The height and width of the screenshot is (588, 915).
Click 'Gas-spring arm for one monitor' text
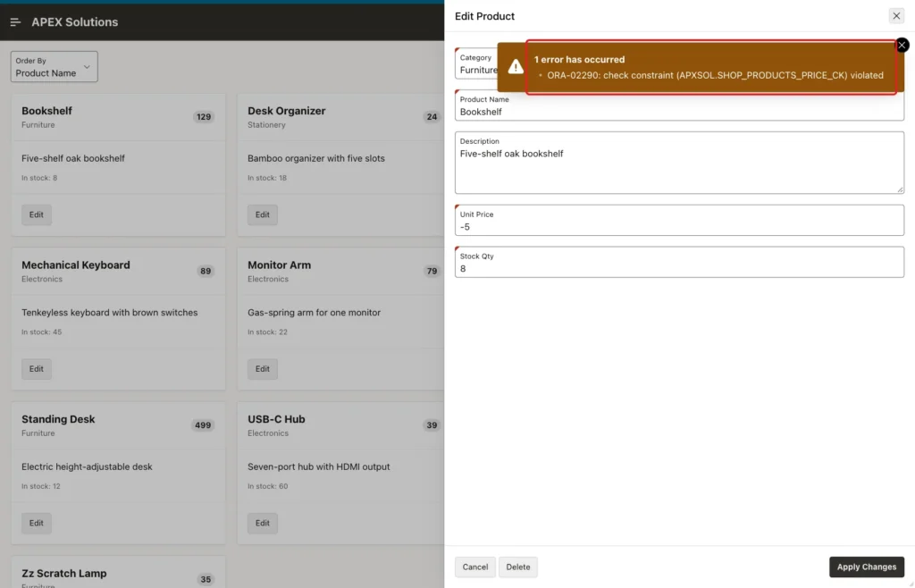(314, 313)
